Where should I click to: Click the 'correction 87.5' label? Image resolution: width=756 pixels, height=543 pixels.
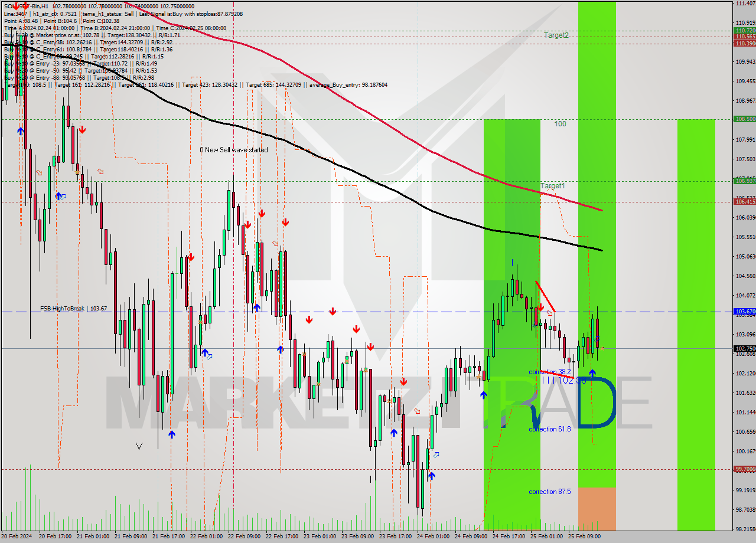click(x=550, y=492)
